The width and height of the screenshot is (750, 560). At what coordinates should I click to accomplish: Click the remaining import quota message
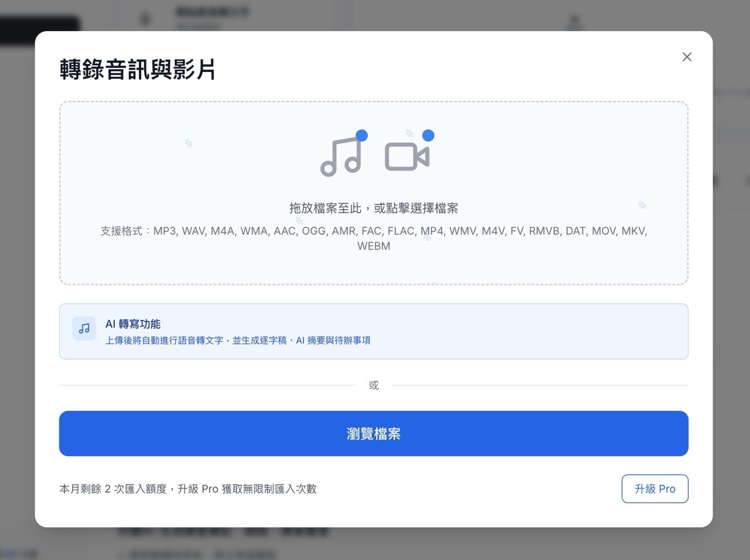187,489
